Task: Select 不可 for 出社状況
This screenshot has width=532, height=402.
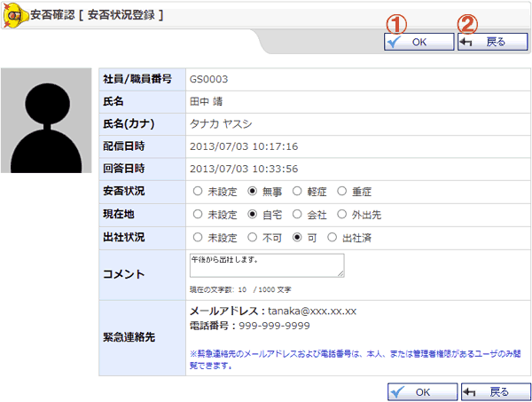Action: click(x=252, y=237)
